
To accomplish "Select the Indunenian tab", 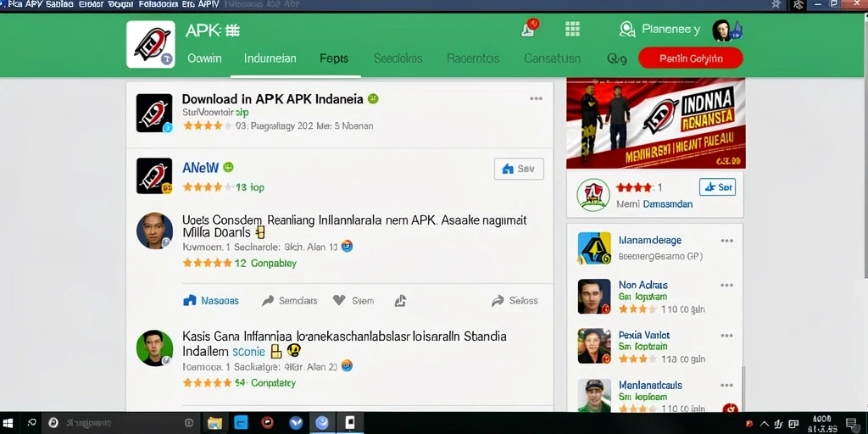I will click(x=270, y=58).
